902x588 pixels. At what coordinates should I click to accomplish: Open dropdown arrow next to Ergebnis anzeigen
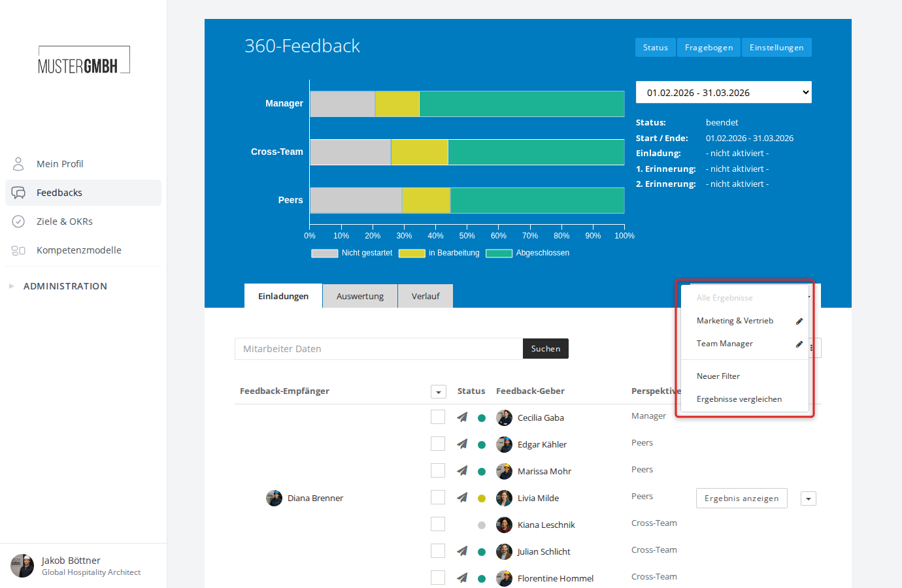809,498
